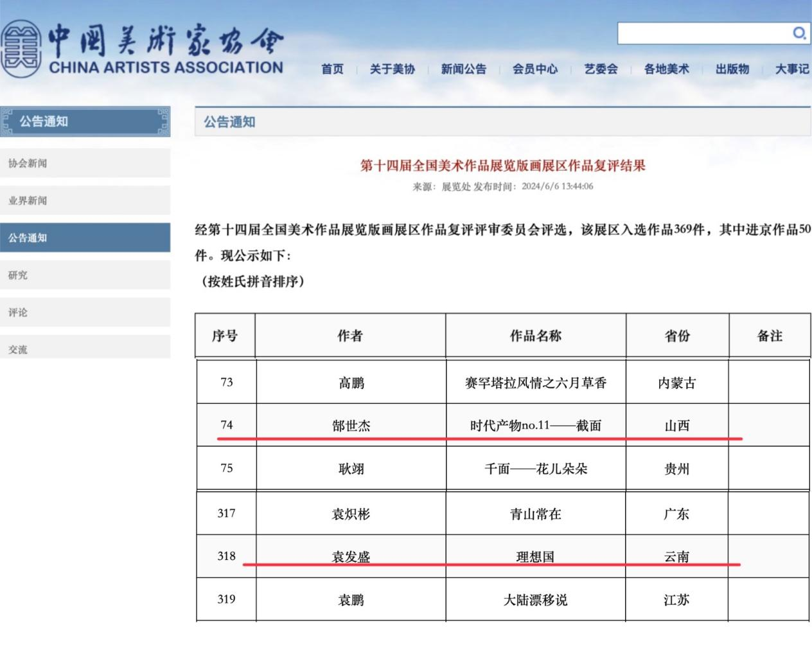Click the artwork title 理想国 in row 318
Image resolution: width=812 pixels, height=648 pixels.
coord(535,557)
